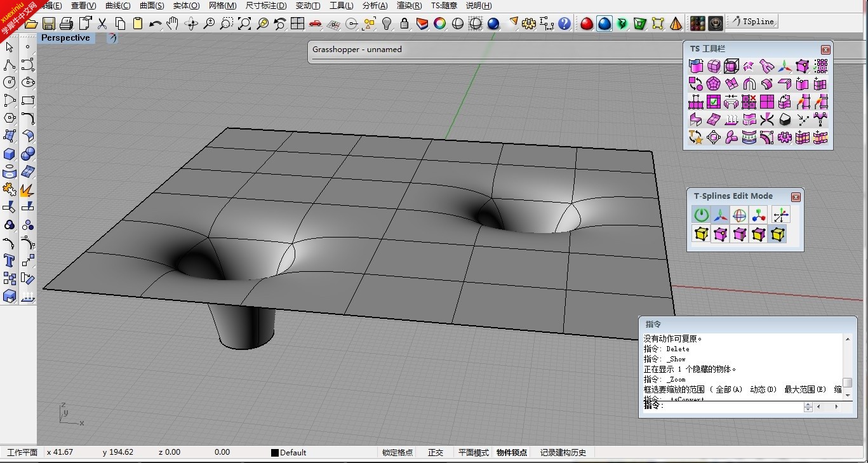This screenshot has height=463, width=868.
Task: Click the blue question mark help icon
Action: click(564, 24)
